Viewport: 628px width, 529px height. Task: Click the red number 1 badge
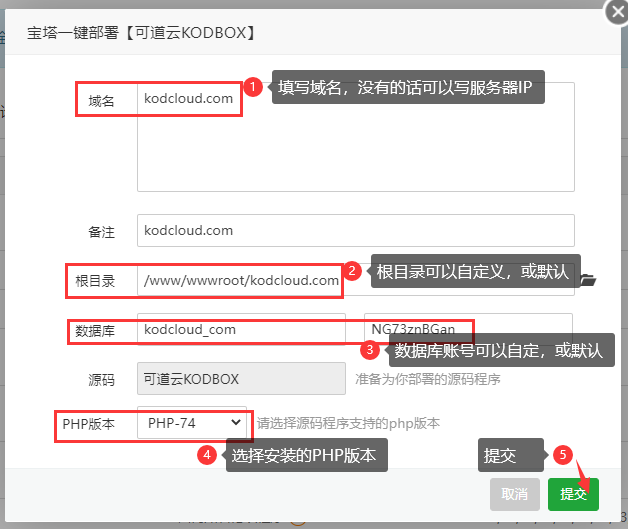[253, 88]
